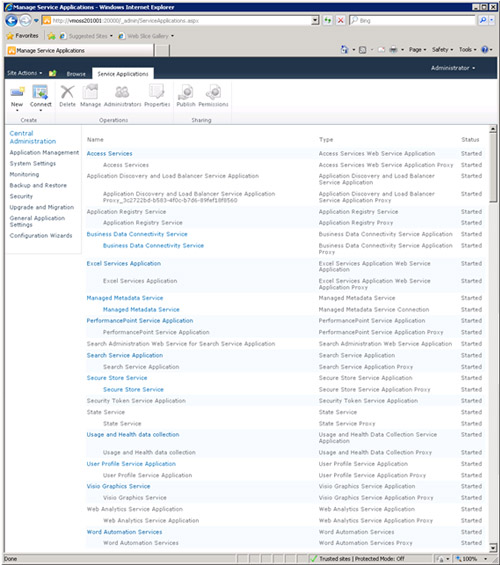
Task: Open the top-level Excel Services Application link
Action: pyautogui.click(x=124, y=263)
